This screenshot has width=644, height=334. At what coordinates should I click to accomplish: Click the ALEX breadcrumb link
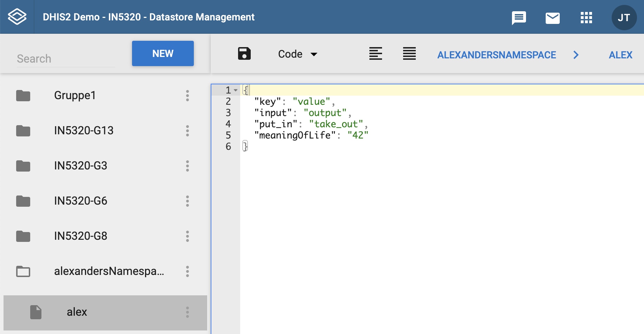[x=620, y=55]
